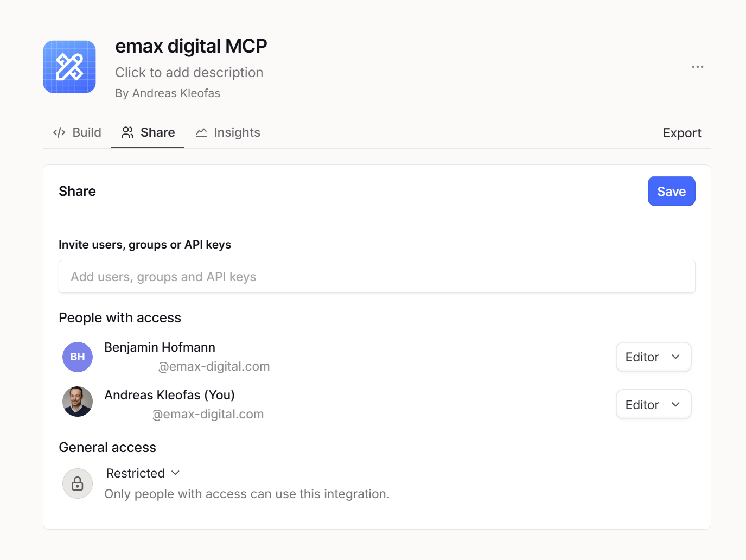Screen dimensions: 746x560
Task: Open Benjamin Hofmann's Editor role dropdown
Action: pos(654,357)
